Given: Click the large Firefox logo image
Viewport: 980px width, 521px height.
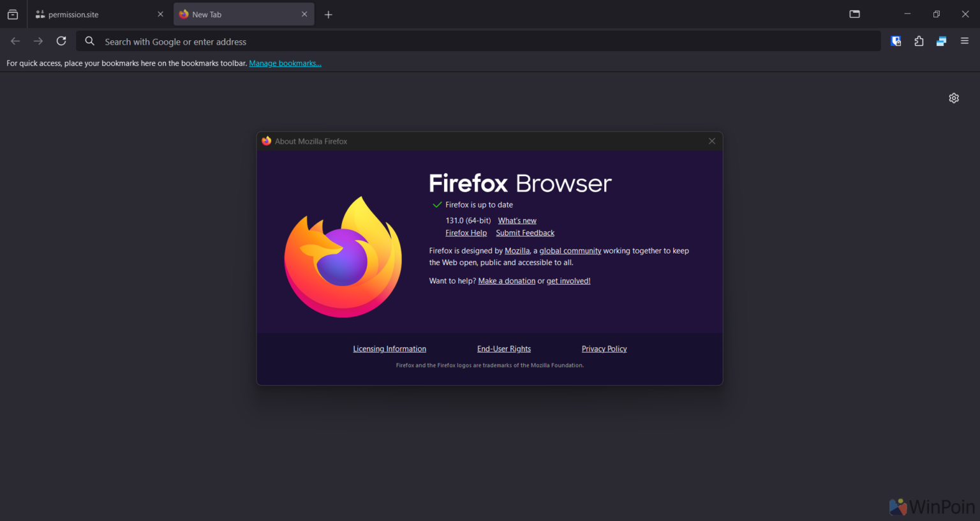Looking at the screenshot, I should [x=343, y=257].
